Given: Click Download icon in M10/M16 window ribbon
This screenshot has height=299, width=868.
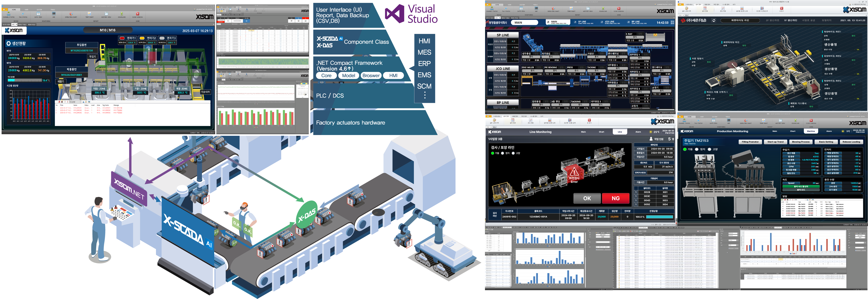Looking at the screenshot, I should [122, 15].
